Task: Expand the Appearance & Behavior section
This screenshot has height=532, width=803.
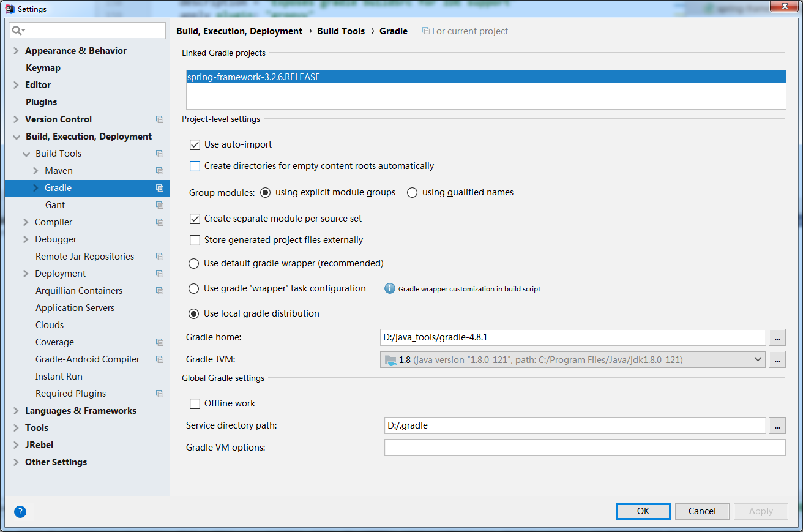Action: coord(16,51)
